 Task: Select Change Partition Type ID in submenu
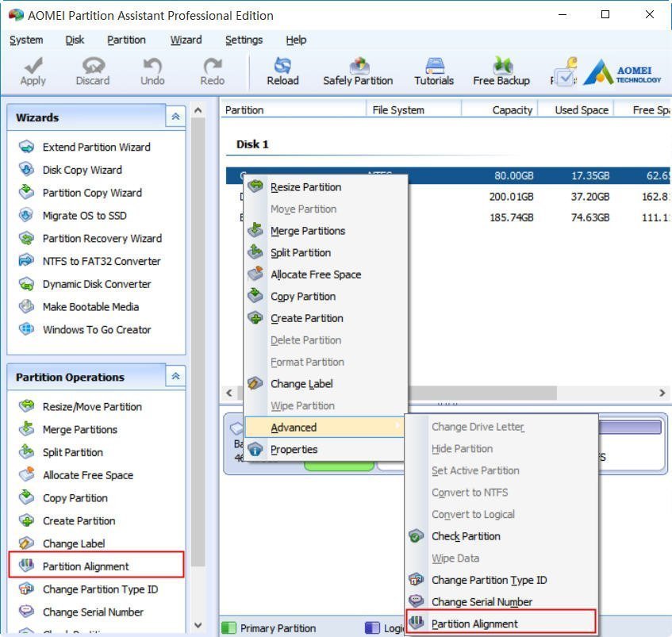501,580
